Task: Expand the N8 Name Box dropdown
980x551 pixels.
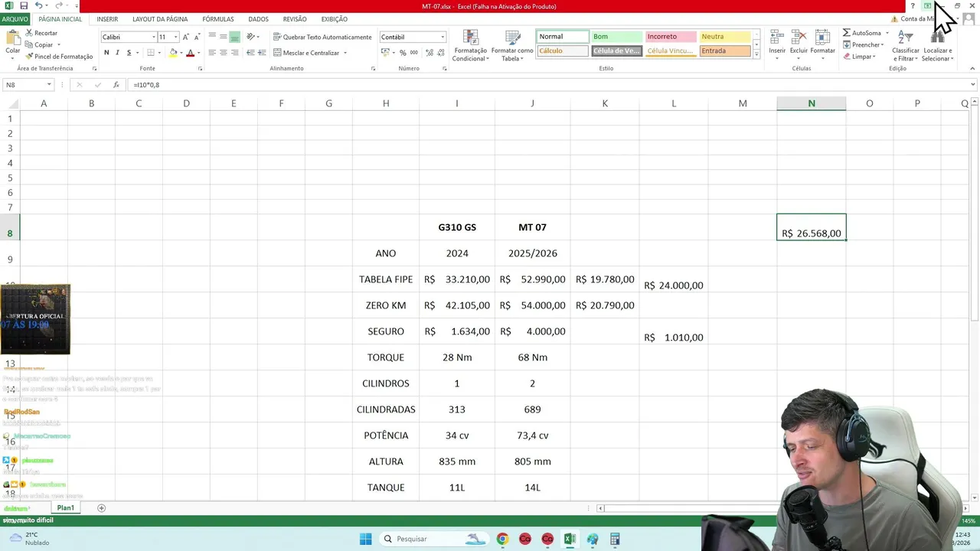Action: [x=49, y=85]
